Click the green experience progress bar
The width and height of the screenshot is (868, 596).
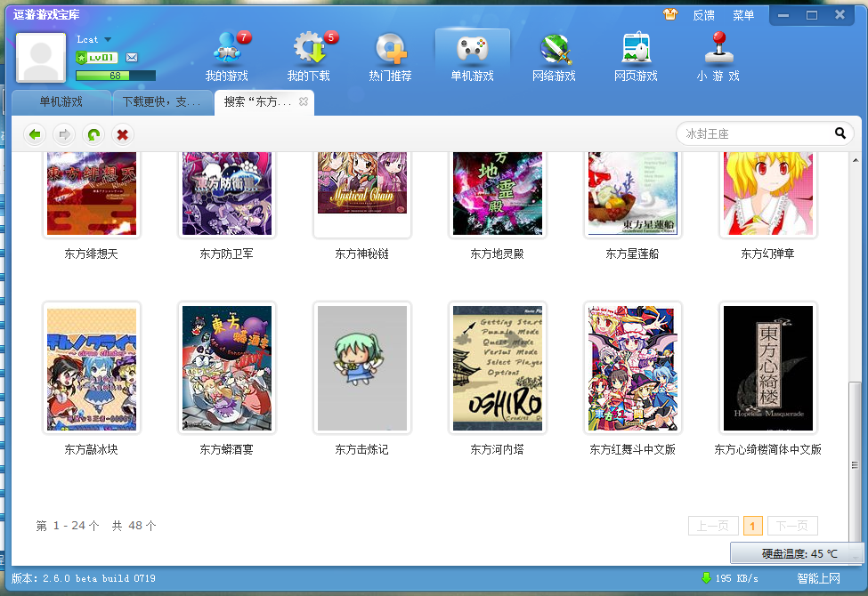click(x=115, y=76)
